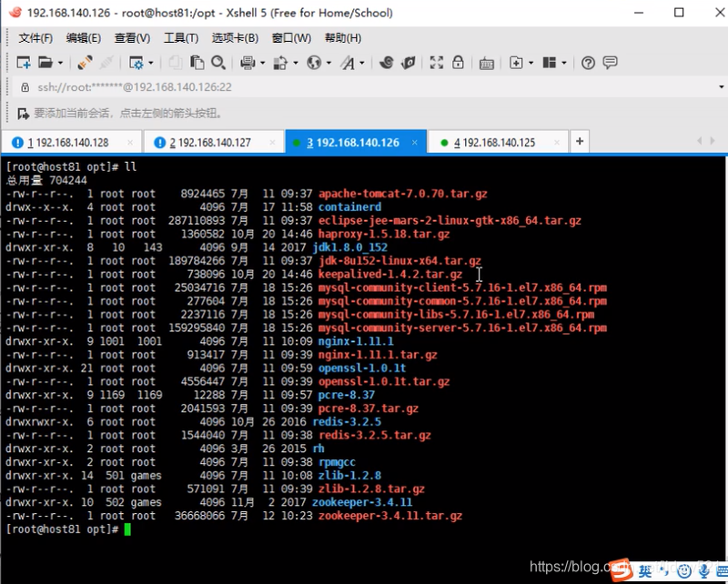This screenshot has width=728, height=584.
Task: Open the 查看(V) menu
Action: [132, 38]
